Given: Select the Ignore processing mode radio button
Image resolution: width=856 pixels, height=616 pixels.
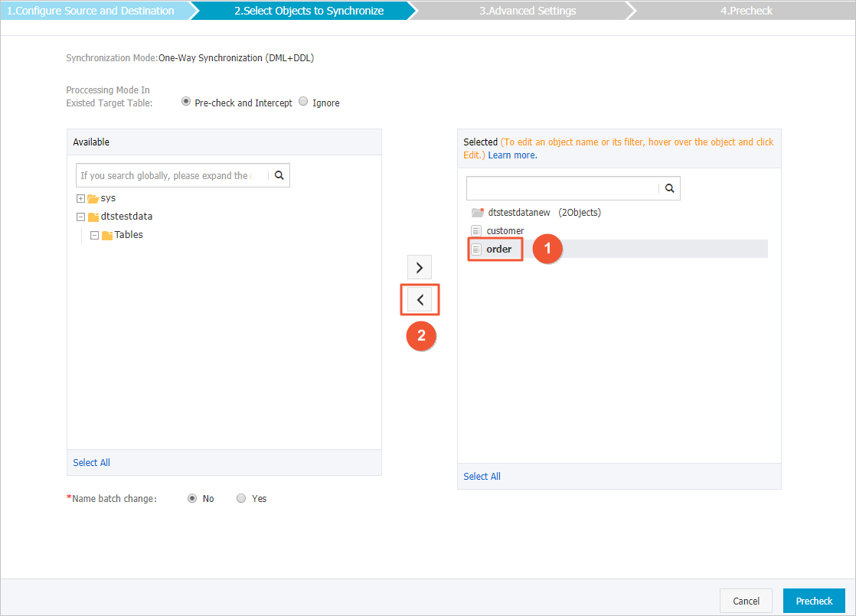Looking at the screenshot, I should (302, 101).
